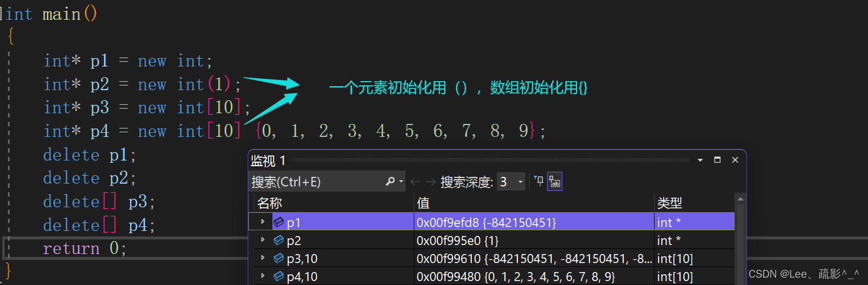
Task: Click the watch scrollbar up arrow
Action: [x=740, y=198]
